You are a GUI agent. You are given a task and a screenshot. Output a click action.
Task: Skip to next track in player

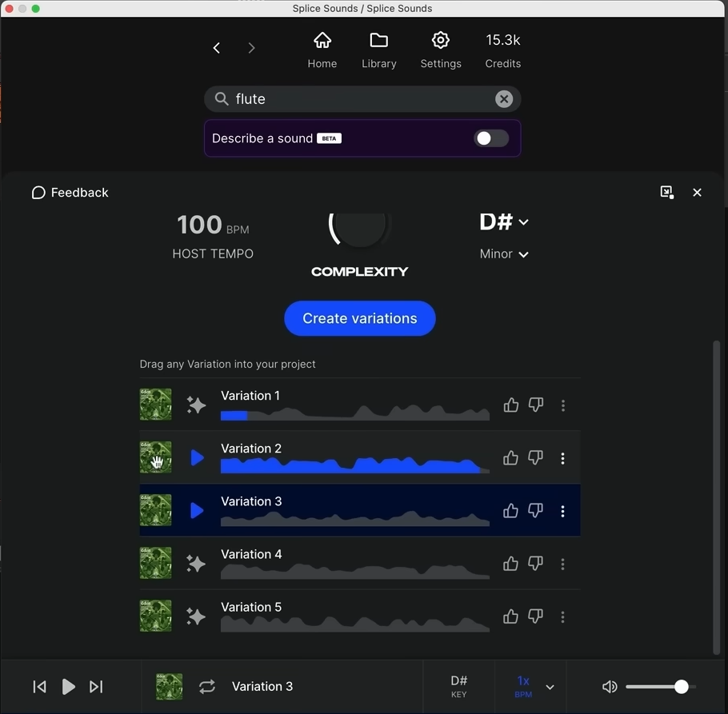(x=96, y=687)
